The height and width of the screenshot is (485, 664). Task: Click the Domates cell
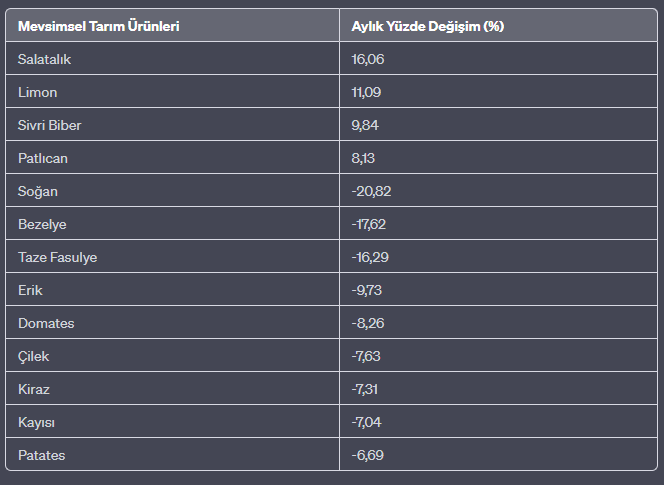click(x=172, y=323)
